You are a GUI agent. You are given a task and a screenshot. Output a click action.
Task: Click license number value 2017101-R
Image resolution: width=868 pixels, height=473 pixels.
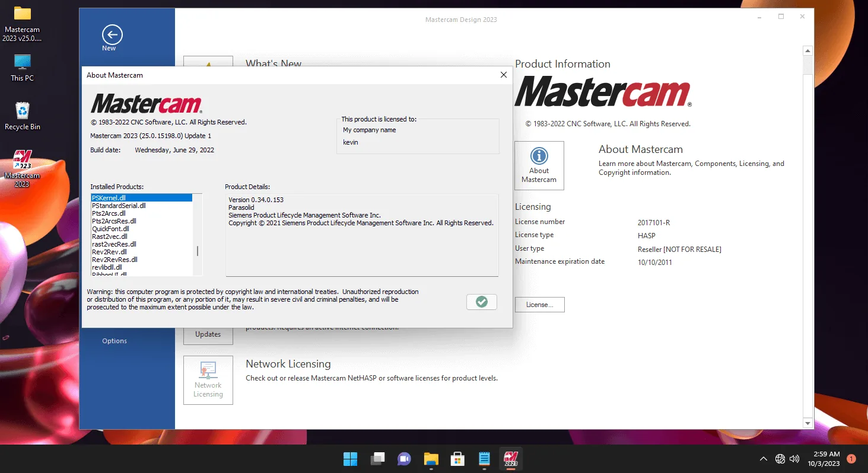click(654, 223)
